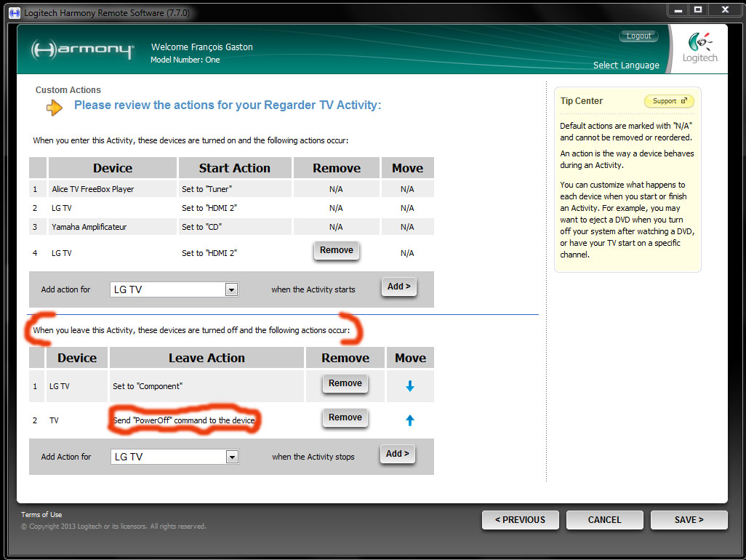Image resolution: width=746 pixels, height=560 pixels.
Task: Open the Terms of Use link
Action: (x=41, y=515)
